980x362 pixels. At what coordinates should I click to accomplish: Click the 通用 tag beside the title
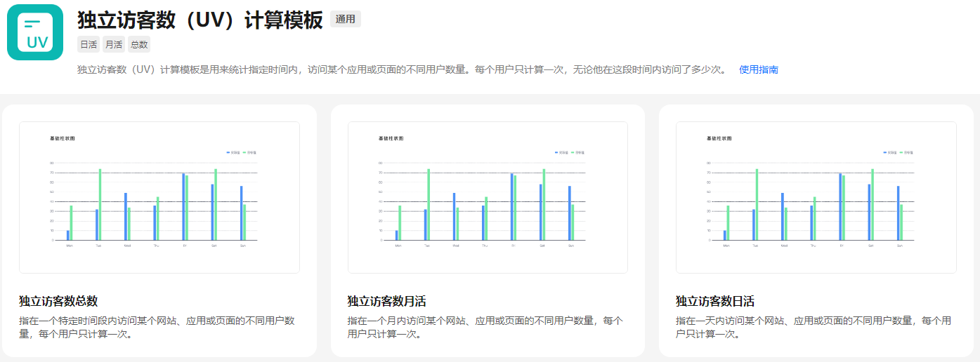click(x=345, y=20)
